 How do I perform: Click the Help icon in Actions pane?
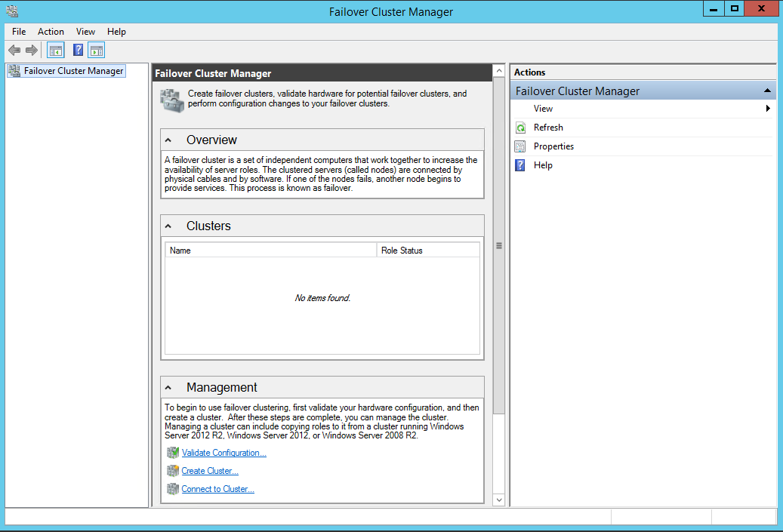click(x=520, y=166)
